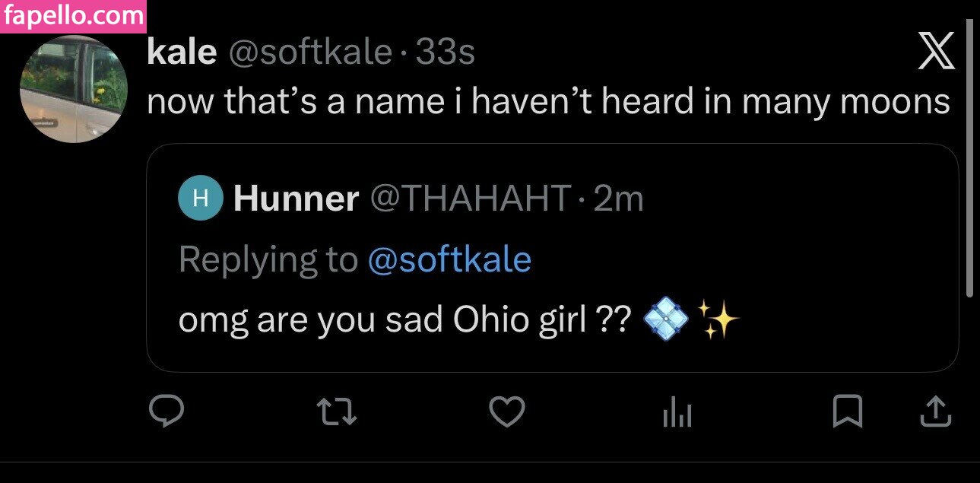Click the X logo icon

[x=937, y=55]
